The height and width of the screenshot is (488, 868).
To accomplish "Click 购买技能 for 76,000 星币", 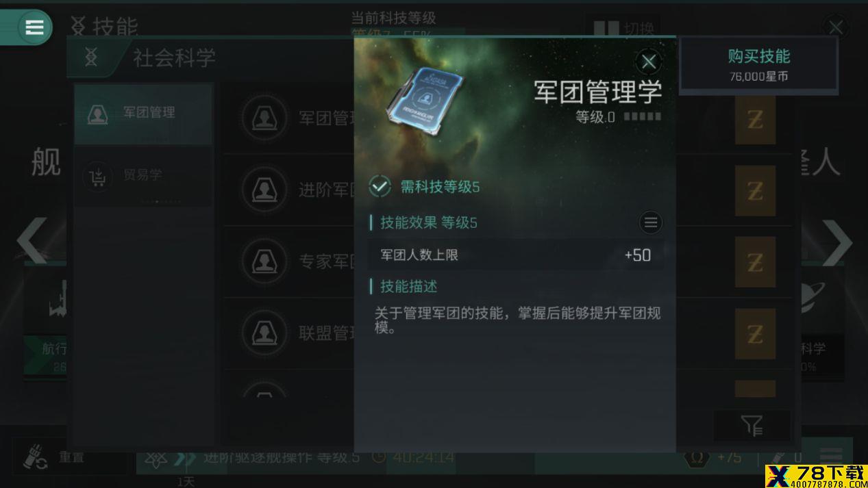I will click(x=758, y=64).
